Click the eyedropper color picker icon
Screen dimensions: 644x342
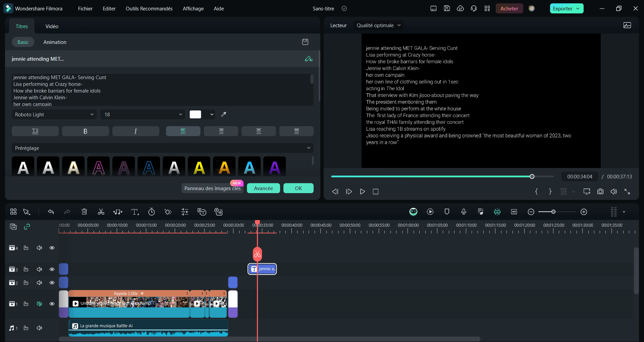pos(224,114)
